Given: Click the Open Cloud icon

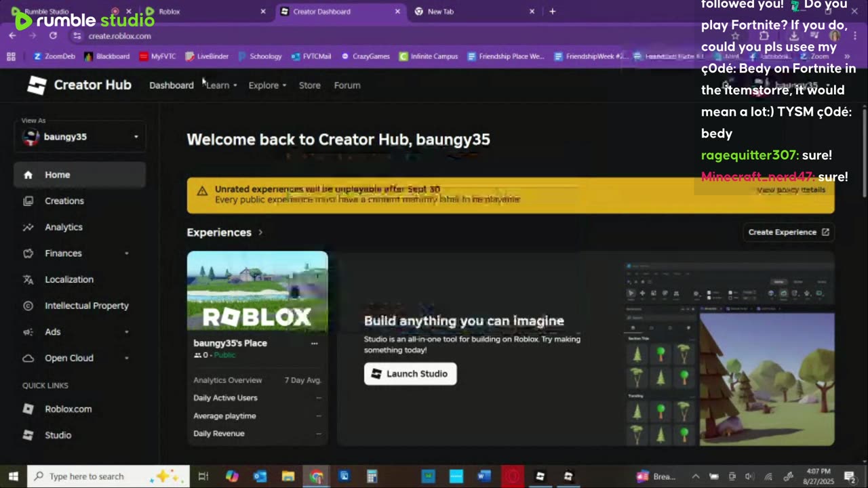Looking at the screenshot, I should 28,358.
